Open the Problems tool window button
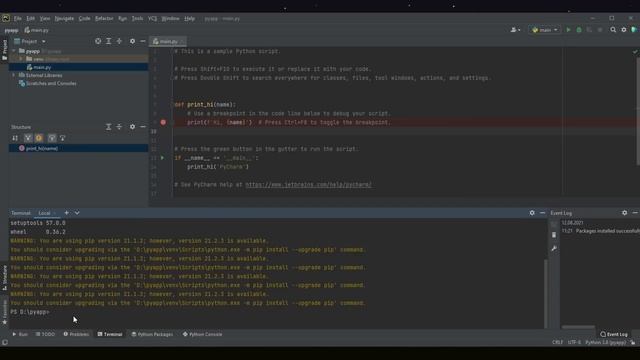The width and height of the screenshot is (640, 360). (76, 334)
